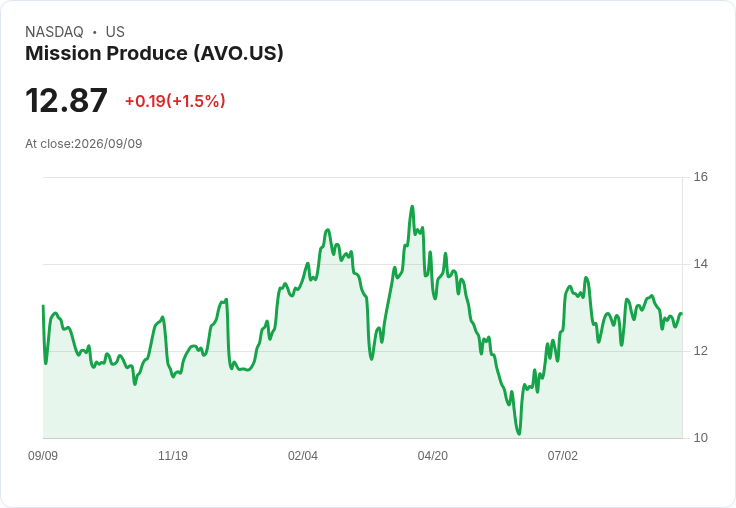Click the 16 y-axis price label
Viewport: 736px width, 508px height.
[x=701, y=177]
